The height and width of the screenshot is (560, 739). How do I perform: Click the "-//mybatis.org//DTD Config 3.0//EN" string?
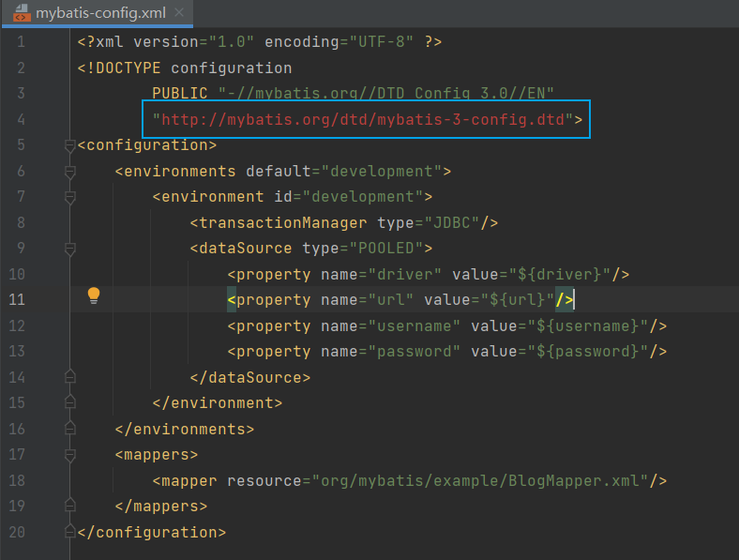coord(385,94)
